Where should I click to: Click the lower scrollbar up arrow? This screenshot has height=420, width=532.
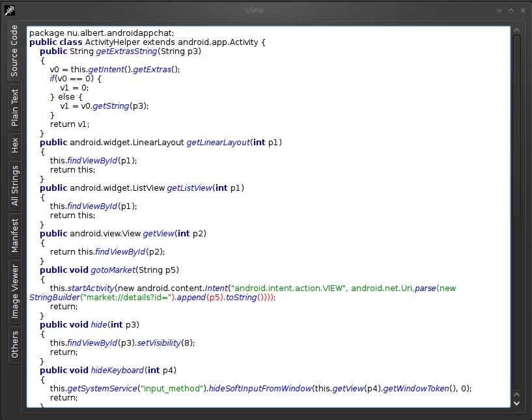(x=517, y=395)
